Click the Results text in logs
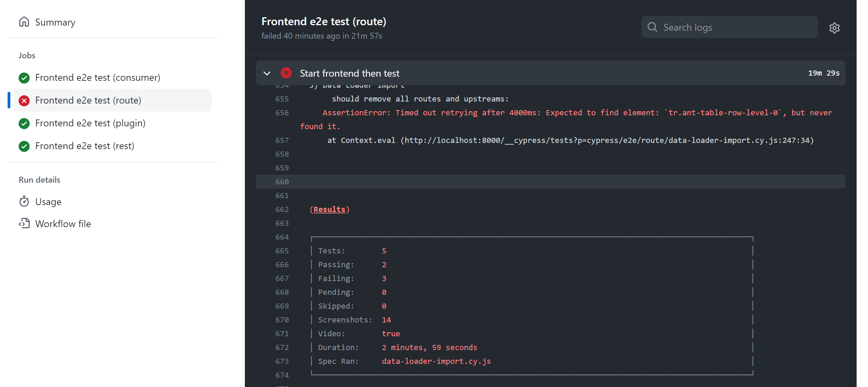Viewport: 868px width, 387px height. pos(329,209)
